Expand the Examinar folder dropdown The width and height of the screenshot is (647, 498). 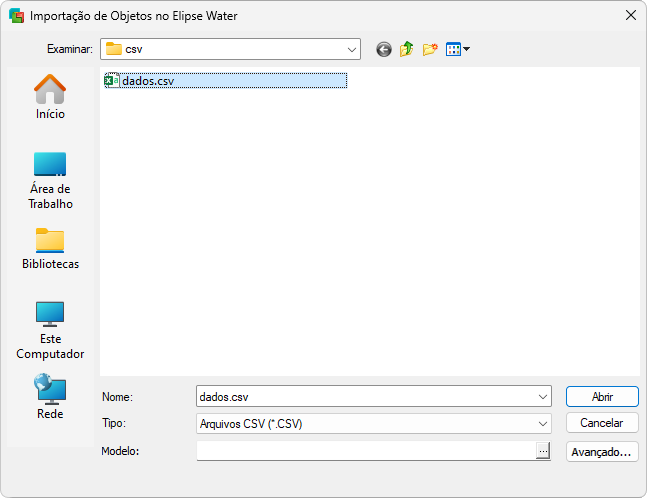click(x=352, y=49)
